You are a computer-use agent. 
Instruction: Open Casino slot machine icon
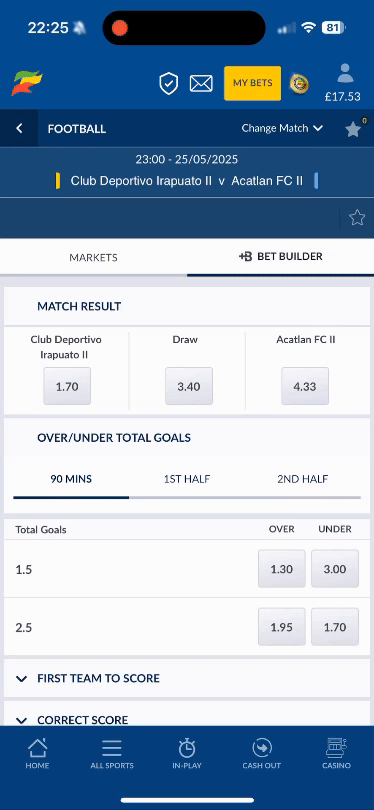pyautogui.click(x=336, y=754)
